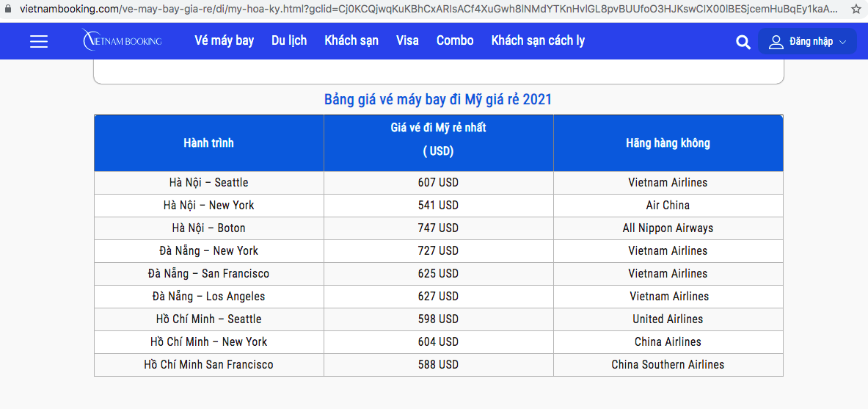Select the Khách sạn menu item
Screen dimensions: 868x409
(351, 40)
